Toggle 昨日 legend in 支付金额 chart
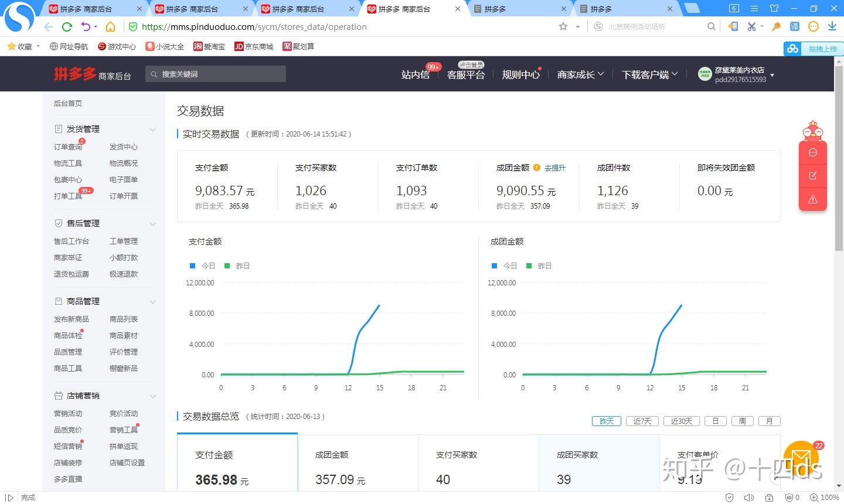The height and width of the screenshot is (504, 844). point(237,265)
